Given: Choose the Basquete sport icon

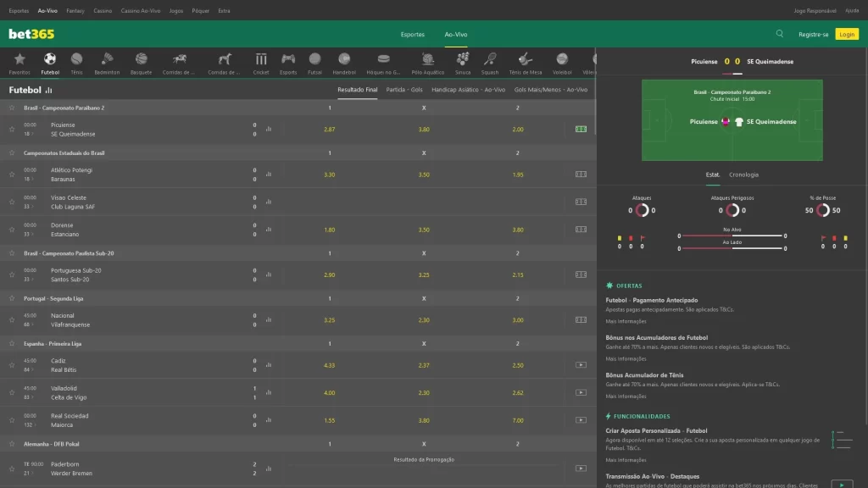Looking at the screenshot, I should (142, 63).
